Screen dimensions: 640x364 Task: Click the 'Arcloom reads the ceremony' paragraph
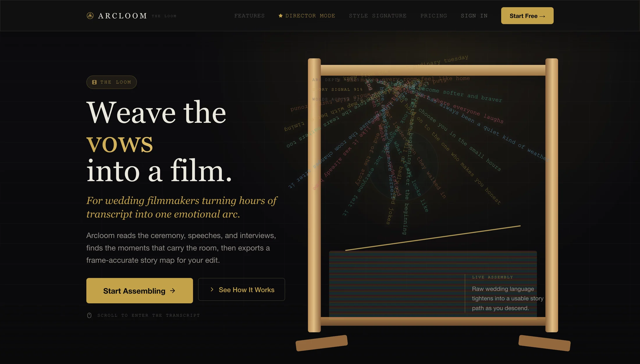181,248
